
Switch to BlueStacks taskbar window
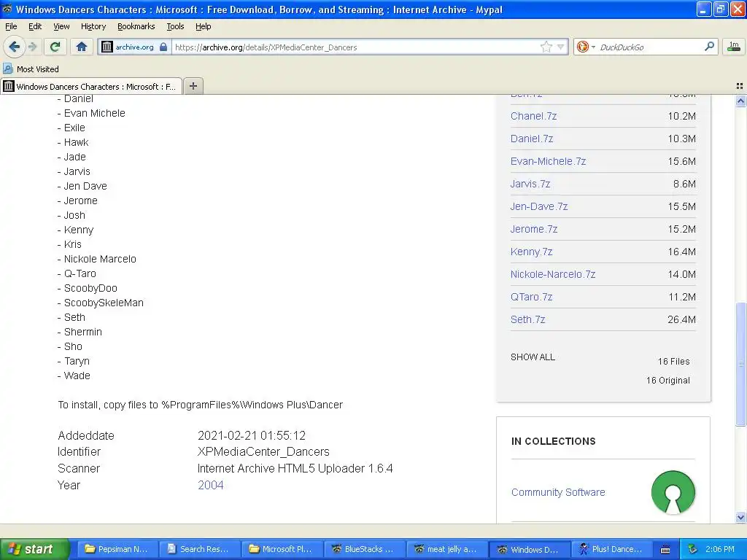(363, 549)
